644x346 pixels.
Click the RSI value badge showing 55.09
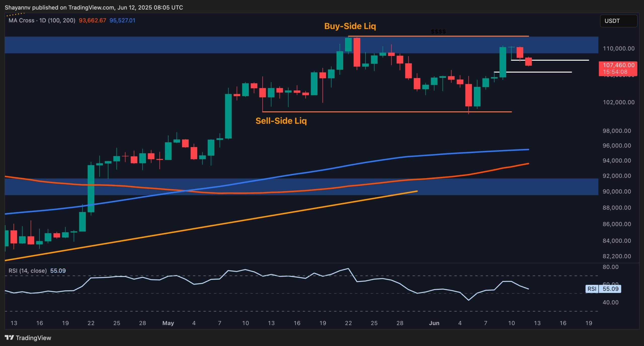tap(611, 289)
